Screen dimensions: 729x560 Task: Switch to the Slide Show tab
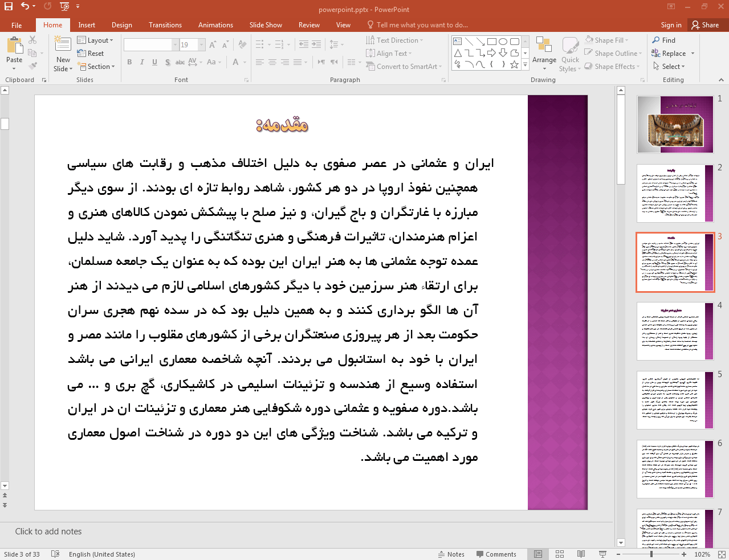266,25
